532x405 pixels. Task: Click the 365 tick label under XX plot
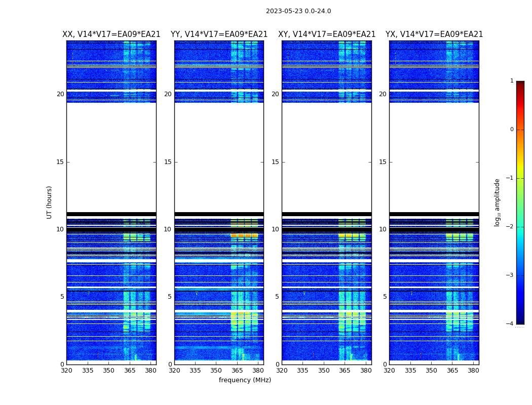click(130, 371)
